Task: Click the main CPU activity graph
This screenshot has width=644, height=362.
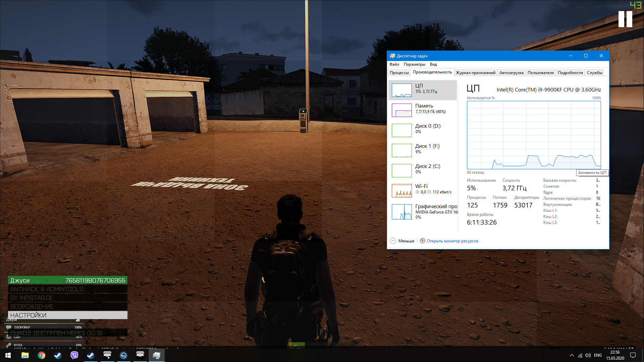Action: tap(534, 135)
